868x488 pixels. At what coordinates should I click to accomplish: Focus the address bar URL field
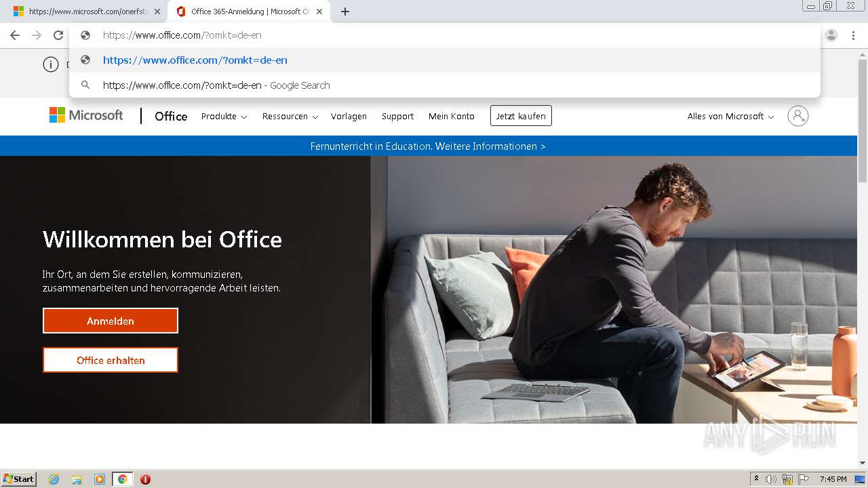[x=444, y=35]
